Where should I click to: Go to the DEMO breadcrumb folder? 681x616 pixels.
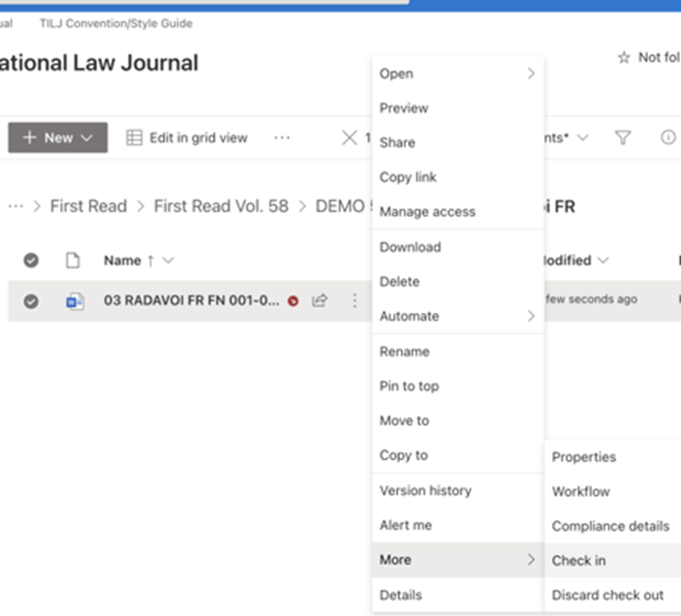(343, 206)
